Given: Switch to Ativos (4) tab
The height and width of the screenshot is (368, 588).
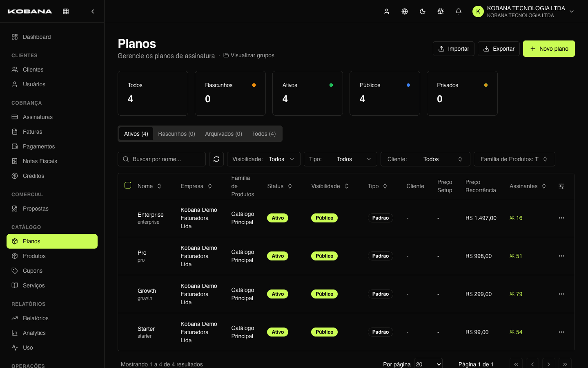Looking at the screenshot, I should point(136,134).
